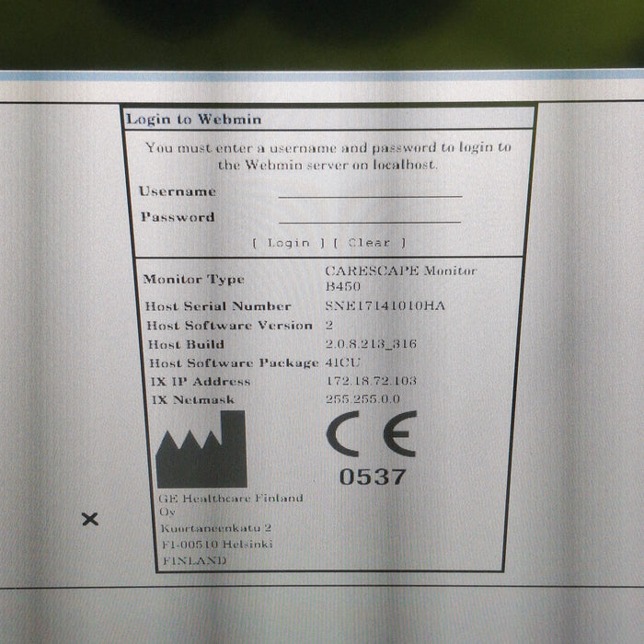Select the serial number 'SNE17141010HA'
This screenshot has height=644, width=644.
[385, 305]
